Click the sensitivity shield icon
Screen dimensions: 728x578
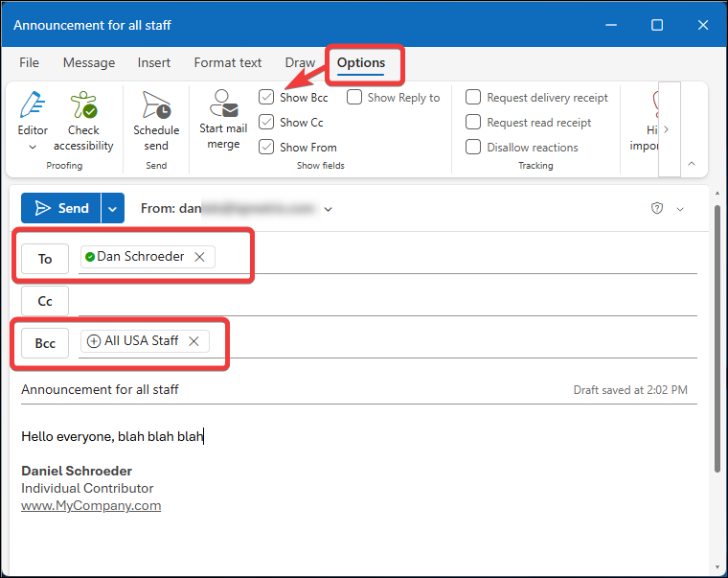click(657, 208)
